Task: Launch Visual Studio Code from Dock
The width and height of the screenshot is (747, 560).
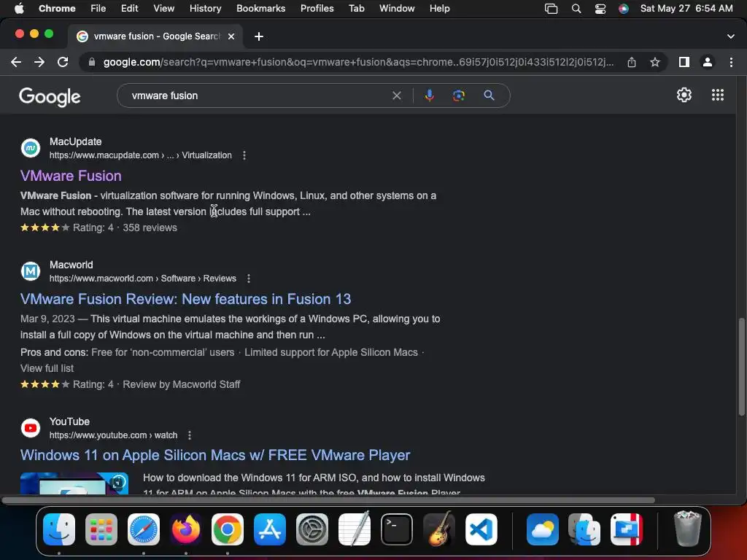Action: point(481,529)
